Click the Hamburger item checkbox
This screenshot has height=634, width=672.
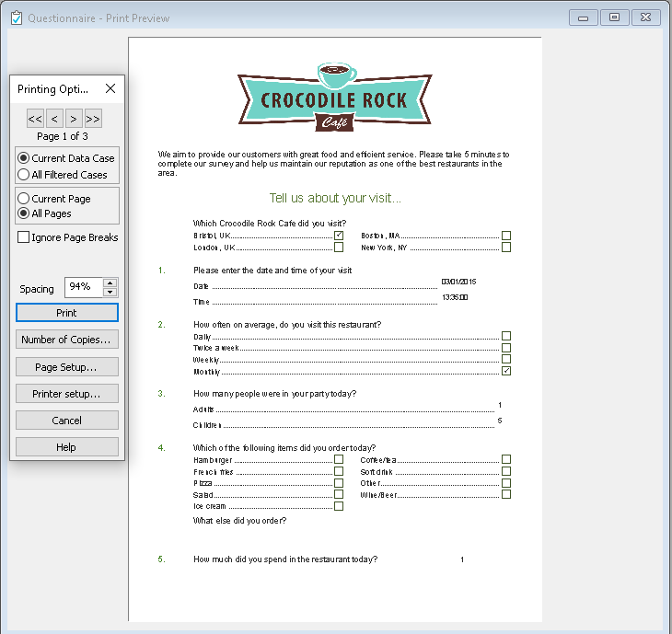coord(339,459)
